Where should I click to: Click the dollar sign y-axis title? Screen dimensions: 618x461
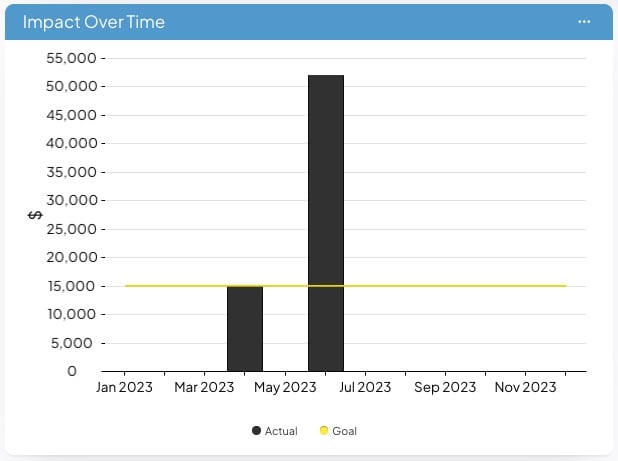tap(34, 215)
